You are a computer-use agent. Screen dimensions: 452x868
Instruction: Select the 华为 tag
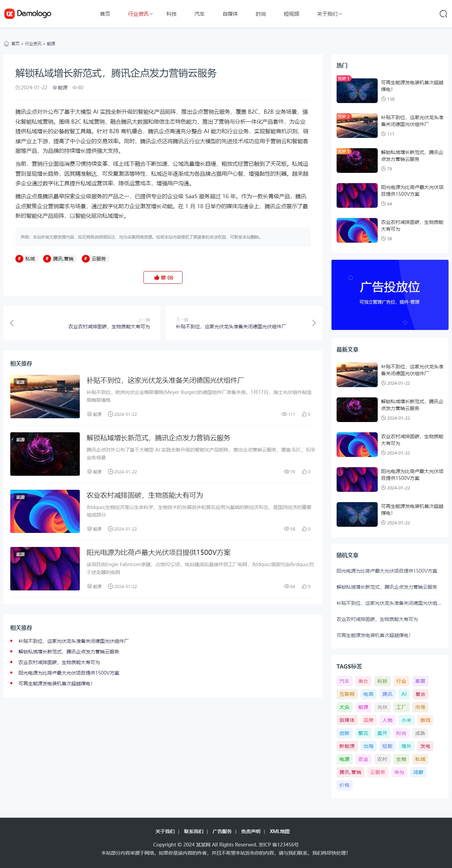click(x=399, y=772)
